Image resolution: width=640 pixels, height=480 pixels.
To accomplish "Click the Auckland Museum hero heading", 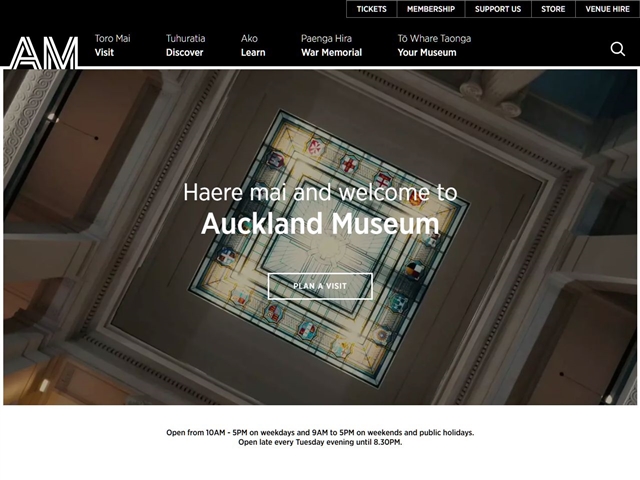I will tap(320, 224).
